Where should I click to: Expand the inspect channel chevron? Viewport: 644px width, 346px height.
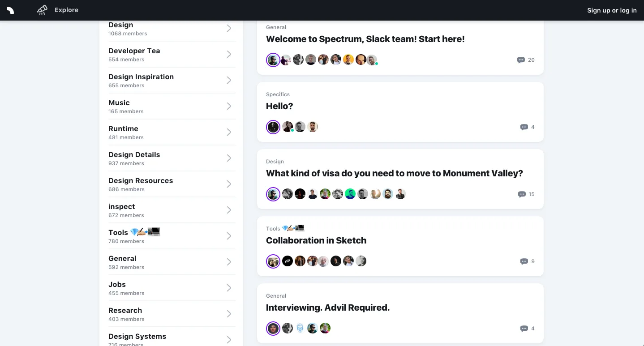tap(229, 210)
